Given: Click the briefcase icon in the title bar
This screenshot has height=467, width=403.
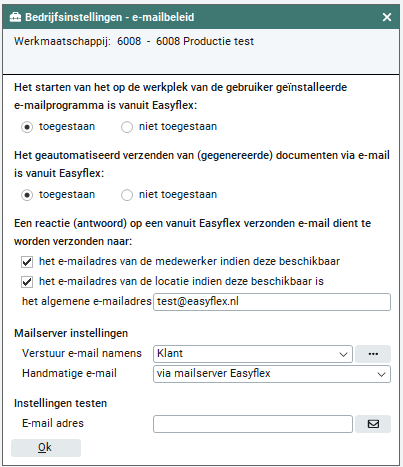Looking at the screenshot, I should 15,17.
